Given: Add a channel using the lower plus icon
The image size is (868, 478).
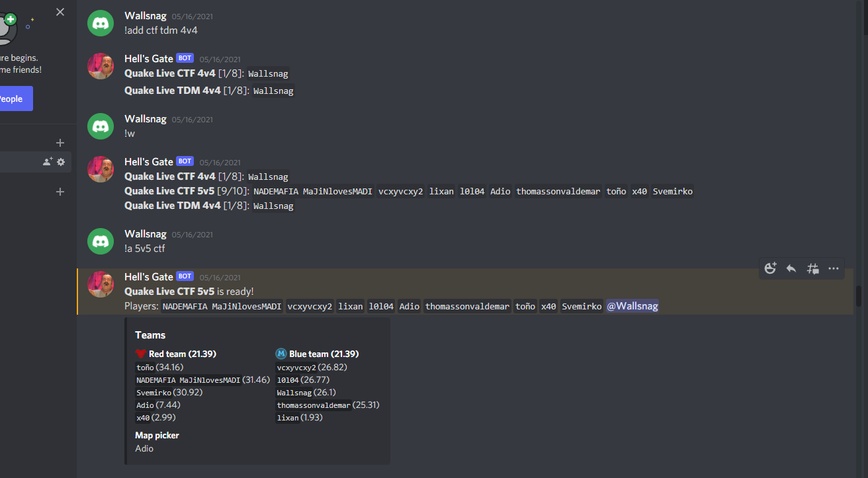Looking at the screenshot, I should point(60,192).
